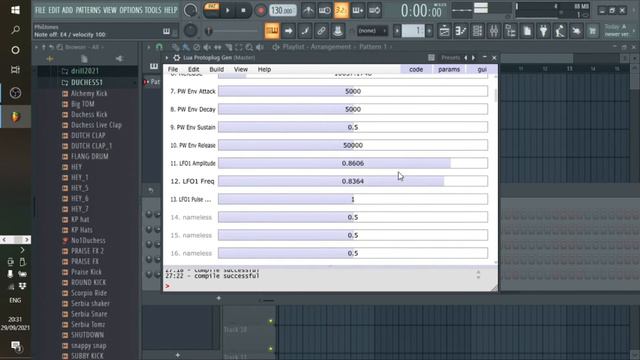640x360 pixels.
Task: Start playback with the Play button
Action: tap(228, 11)
